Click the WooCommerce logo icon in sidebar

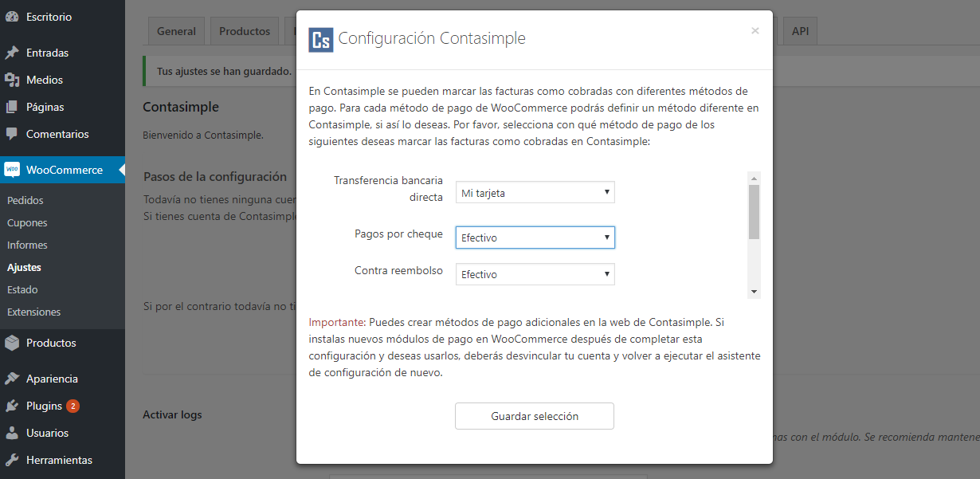[x=12, y=170]
